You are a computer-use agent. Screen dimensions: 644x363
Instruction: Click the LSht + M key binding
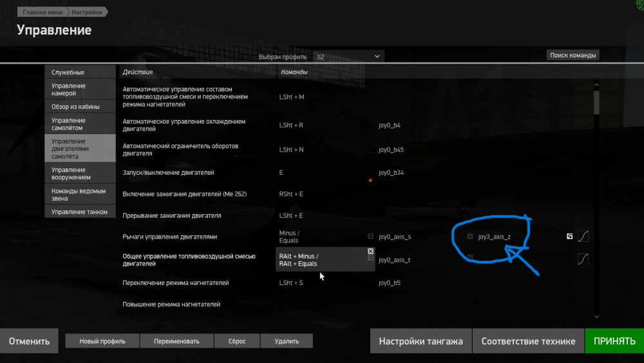tap(292, 97)
